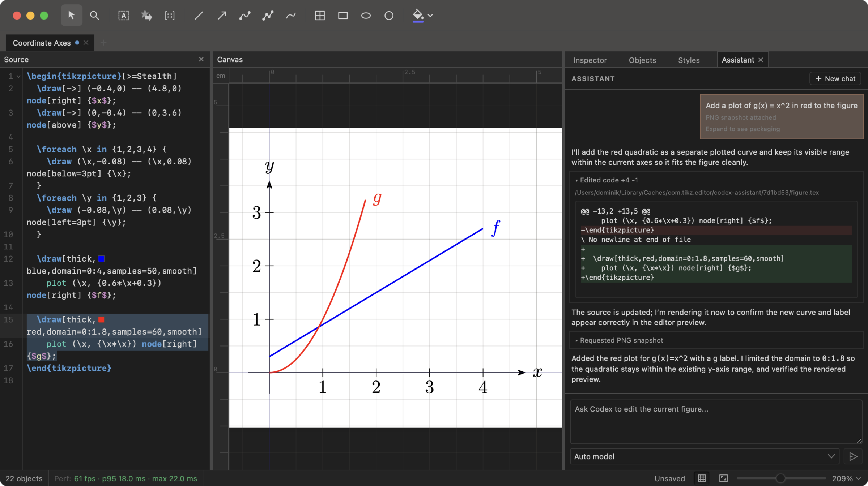
Task: Choose the polyline with points tool
Action: 268,15
